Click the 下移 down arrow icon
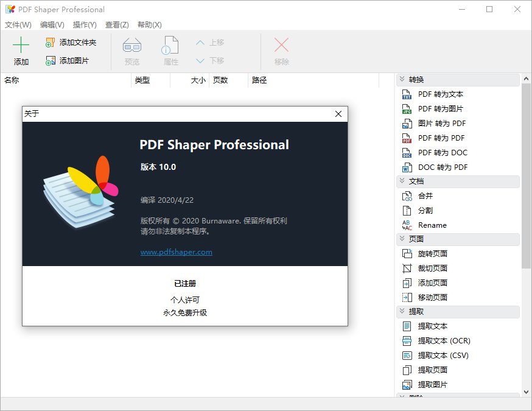 click(200, 61)
